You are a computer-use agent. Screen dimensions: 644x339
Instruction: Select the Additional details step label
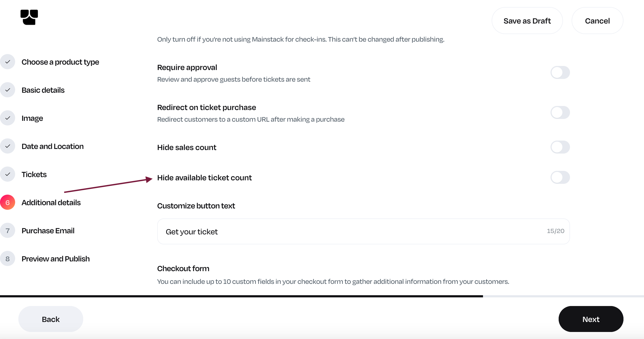[51, 202]
